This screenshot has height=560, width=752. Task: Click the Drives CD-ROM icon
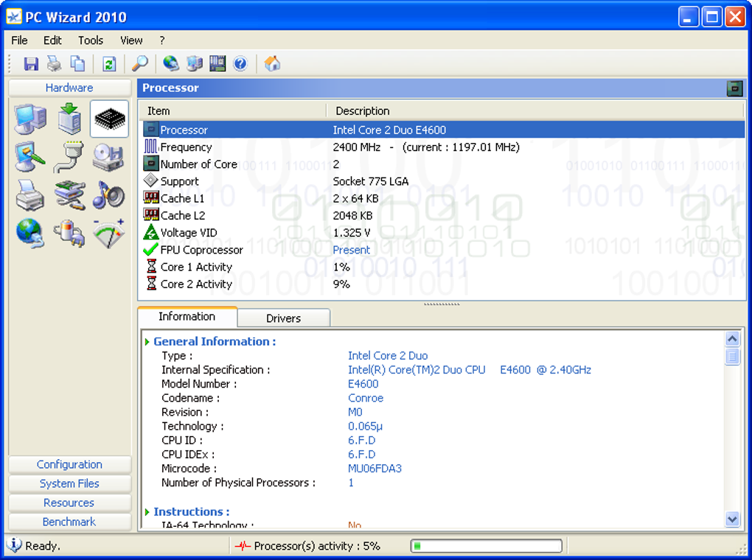[x=108, y=158]
